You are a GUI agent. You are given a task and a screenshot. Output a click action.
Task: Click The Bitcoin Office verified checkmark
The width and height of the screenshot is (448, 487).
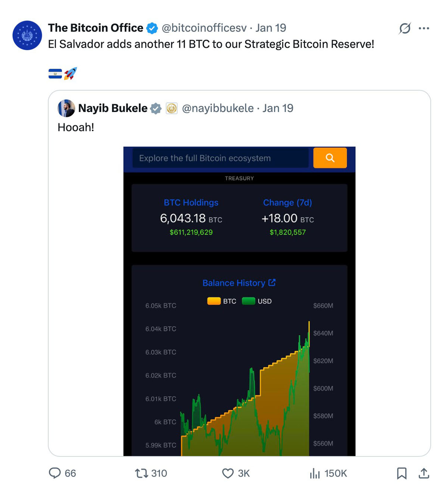click(x=152, y=27)
